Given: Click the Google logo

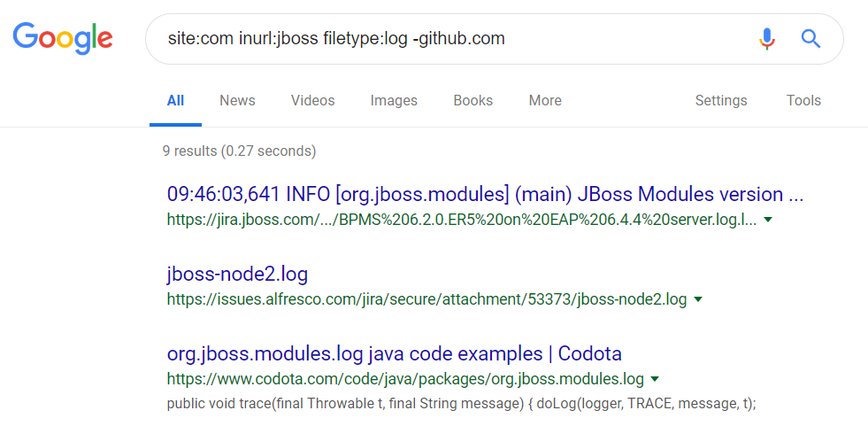Looking at the screenshot, I should click(x=63, y=37).
